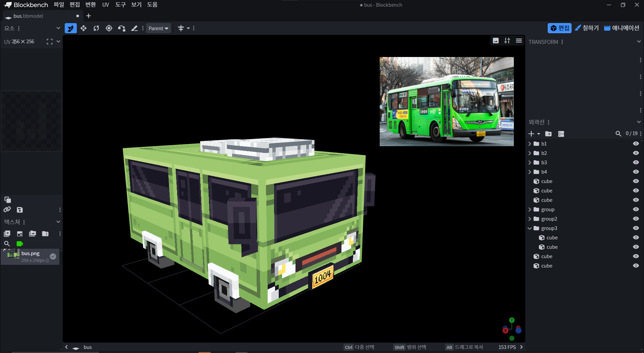Screen dimensions: 644x353
Task: Toggle the reference image background icon
Action: pos(496,41)
